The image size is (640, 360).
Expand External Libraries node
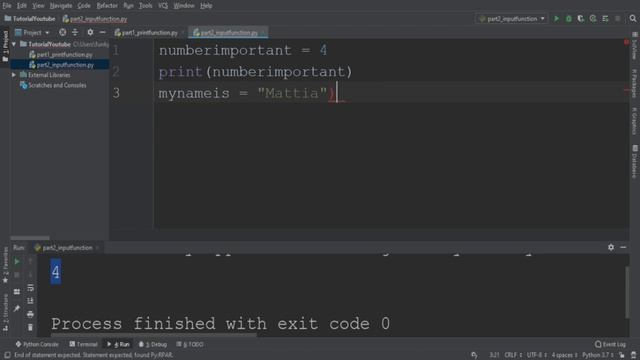point(14,75)
